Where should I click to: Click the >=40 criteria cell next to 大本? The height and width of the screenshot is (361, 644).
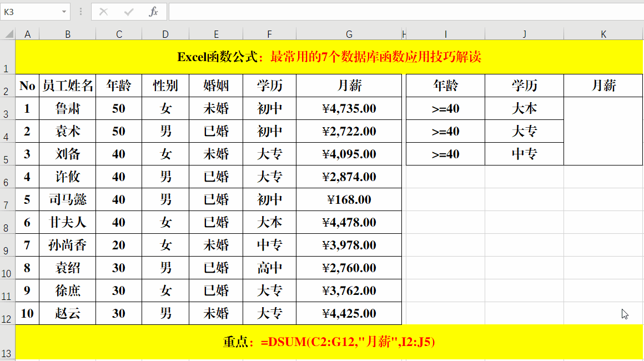[445, 108]
